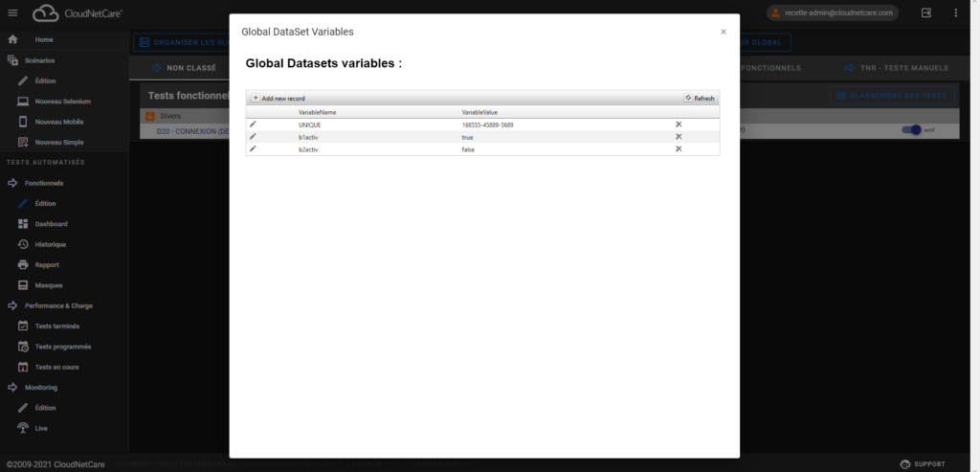Toggle the actif switch for the D20 test

point(915,131)
